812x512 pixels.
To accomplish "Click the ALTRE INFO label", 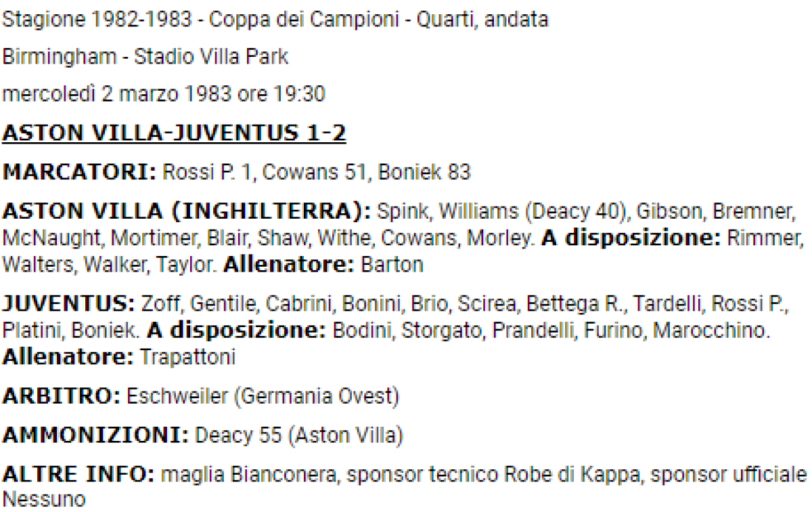I will tap(78, 474).
